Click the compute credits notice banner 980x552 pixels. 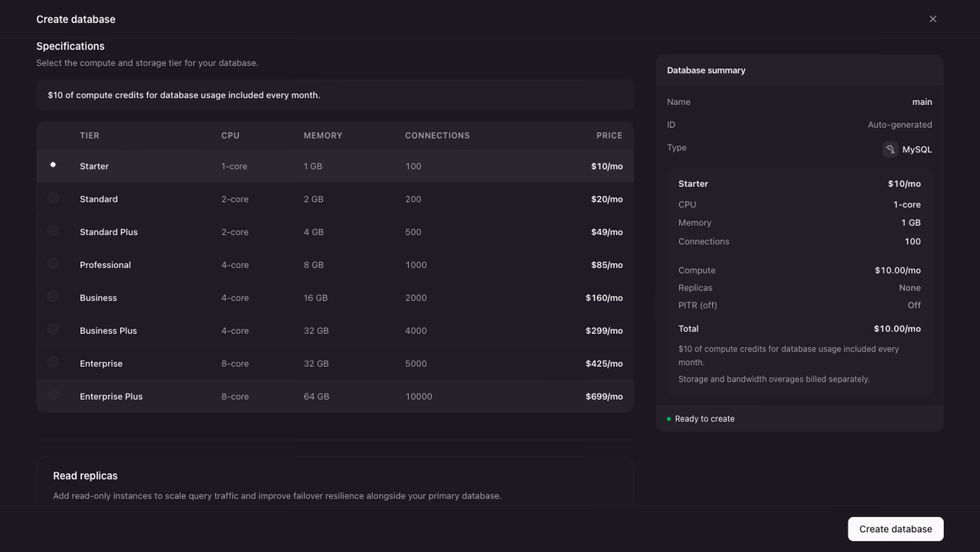tap(335, 95)
